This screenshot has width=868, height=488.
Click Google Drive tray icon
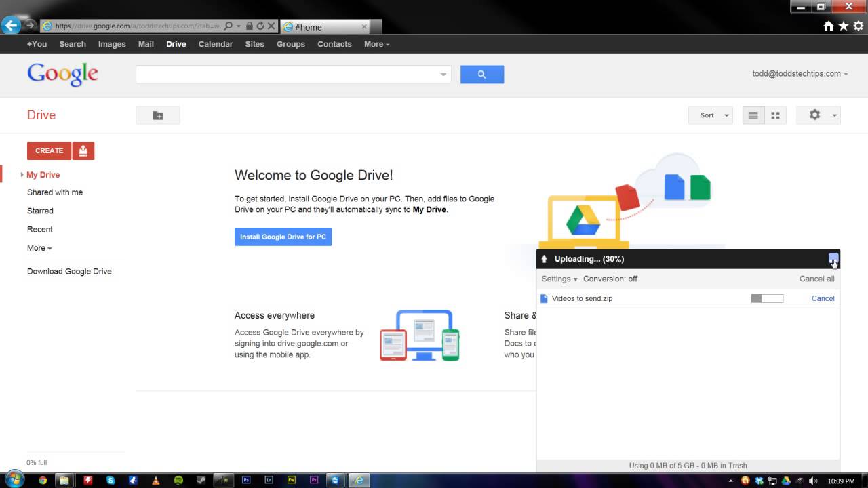tap(785, 481)
